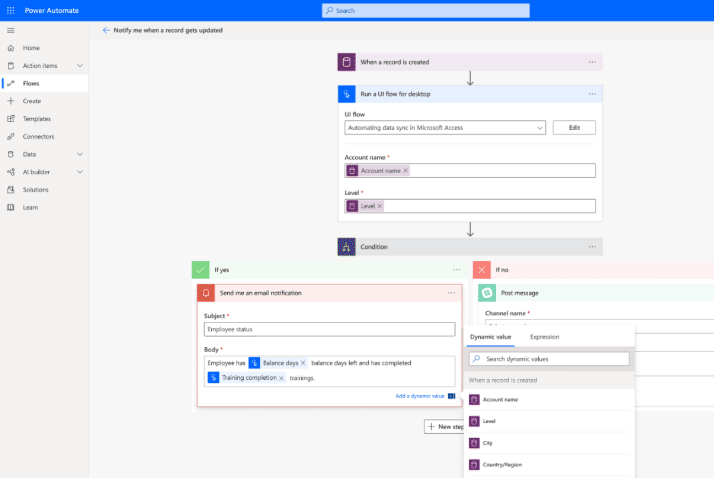Click the flow title Notify me when a record gets updated
This screenshot has height=478, width=714.
(168, 31)
